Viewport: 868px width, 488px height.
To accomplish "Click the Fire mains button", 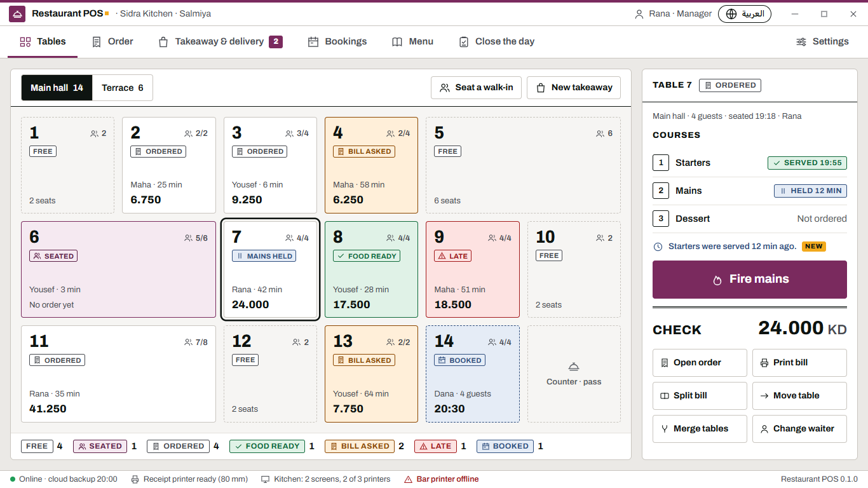I will (750, 280).
